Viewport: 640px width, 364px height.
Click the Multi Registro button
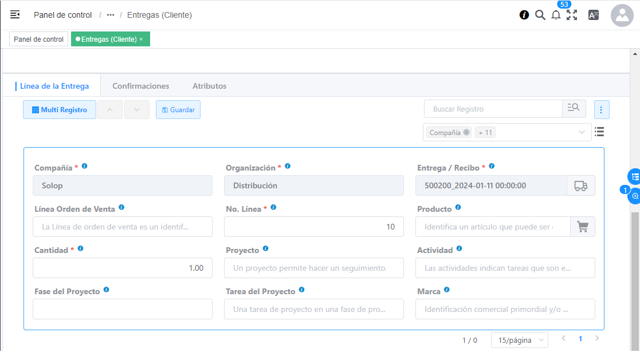[x=60, y=109]
